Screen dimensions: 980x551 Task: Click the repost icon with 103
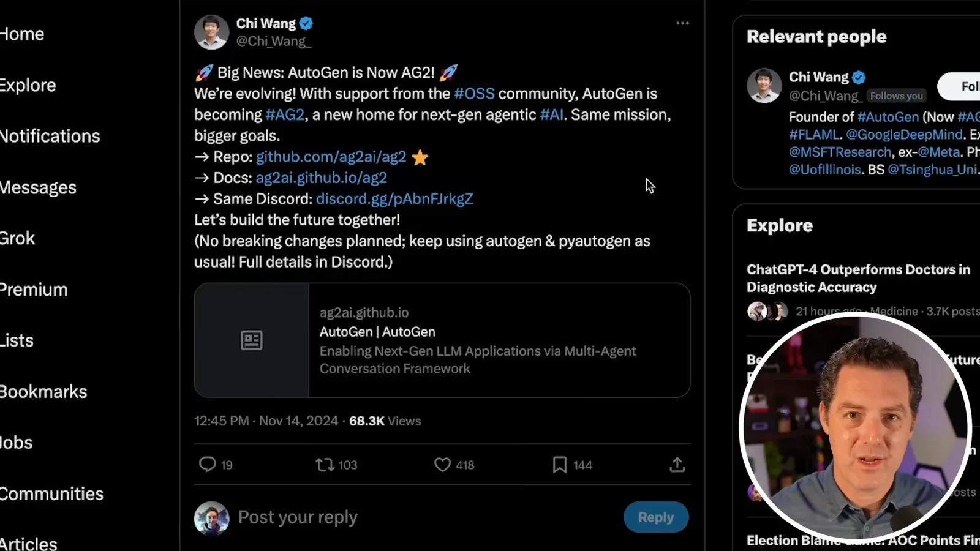coord(325,465)
